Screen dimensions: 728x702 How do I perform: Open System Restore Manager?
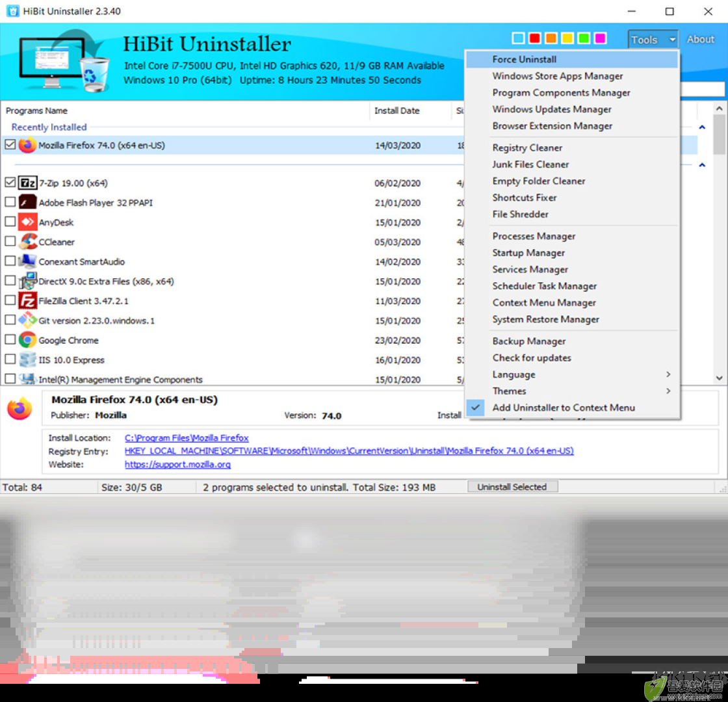coord(573,319)
